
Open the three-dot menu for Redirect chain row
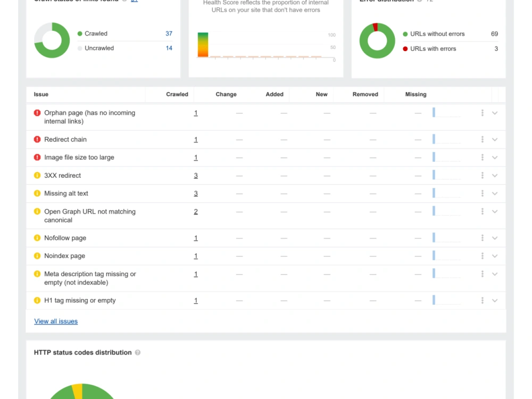tap(482, 139)
